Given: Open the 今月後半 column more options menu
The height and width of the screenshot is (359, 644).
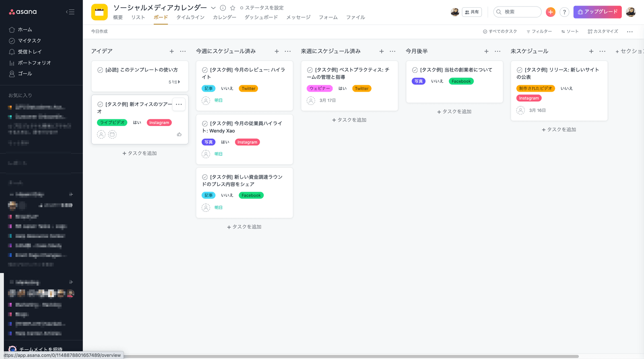Looking at the screenshot, I should 497,51.
